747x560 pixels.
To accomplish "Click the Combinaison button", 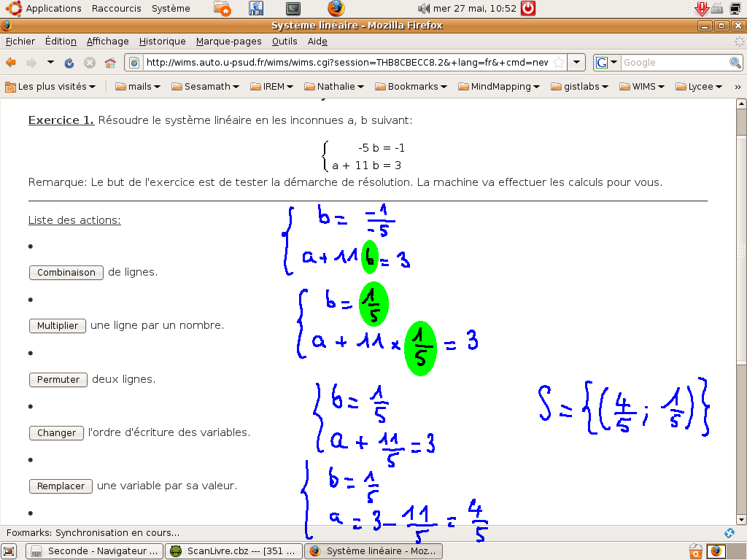I will coord(66,273).
